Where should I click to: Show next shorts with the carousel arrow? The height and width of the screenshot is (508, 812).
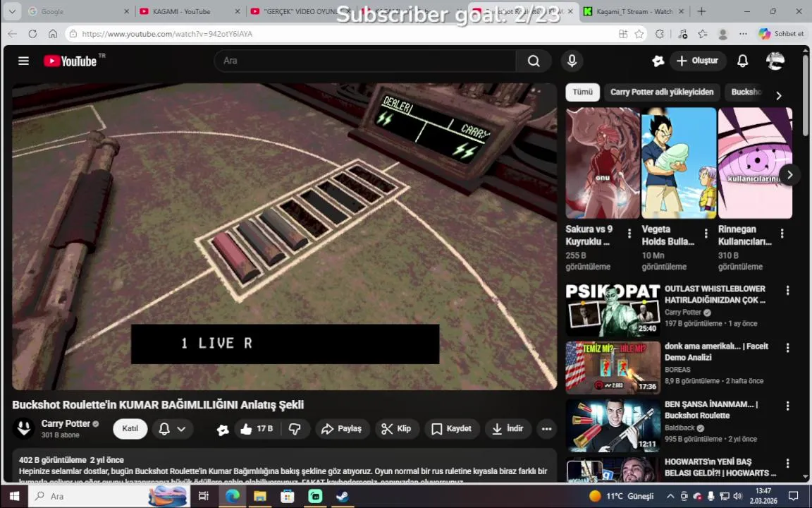[789, 175]
